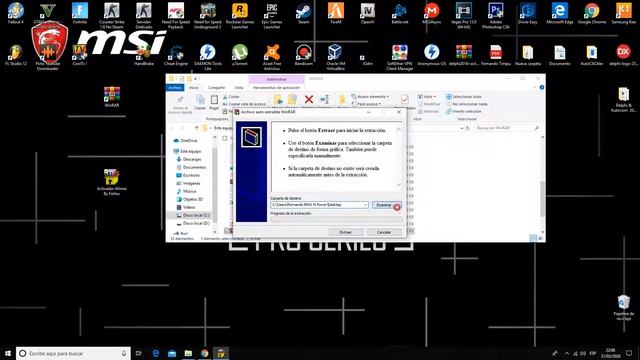
Task: Select OneDrive in navigation pane
Action: [185, 140]
